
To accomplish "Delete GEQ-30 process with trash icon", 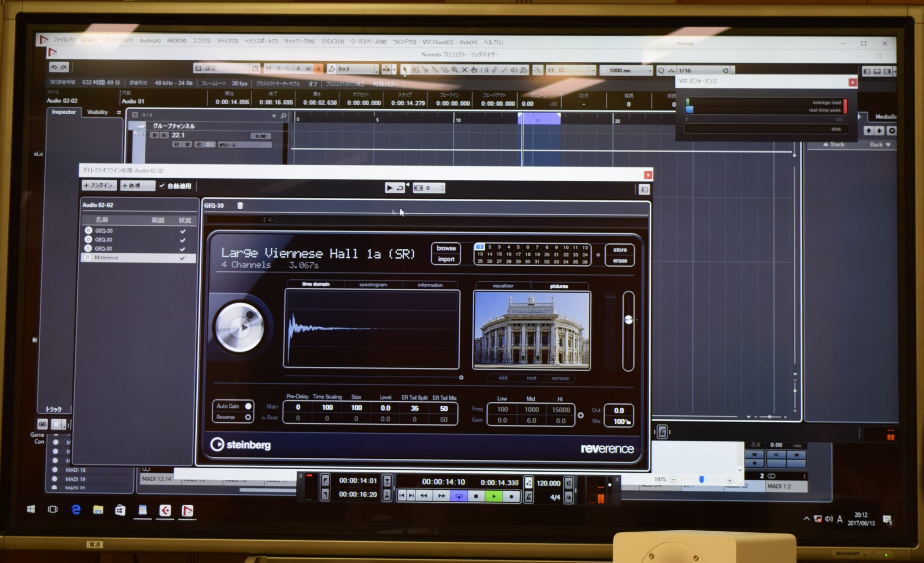I will (240, 205).
